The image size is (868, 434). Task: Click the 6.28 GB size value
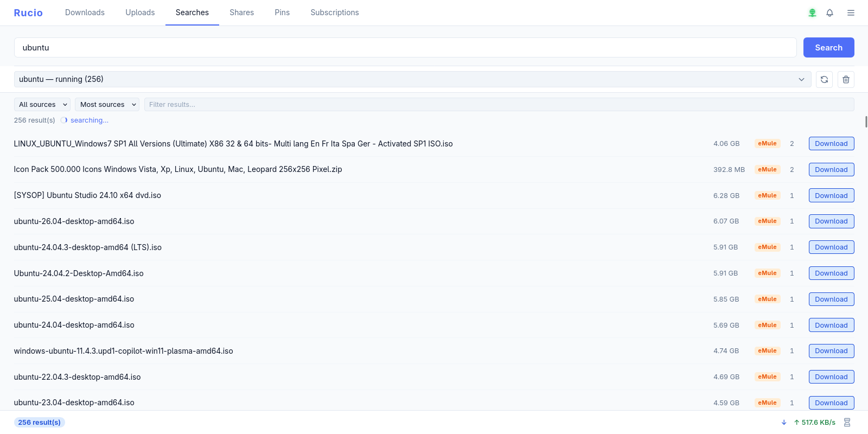click(726, 195)
